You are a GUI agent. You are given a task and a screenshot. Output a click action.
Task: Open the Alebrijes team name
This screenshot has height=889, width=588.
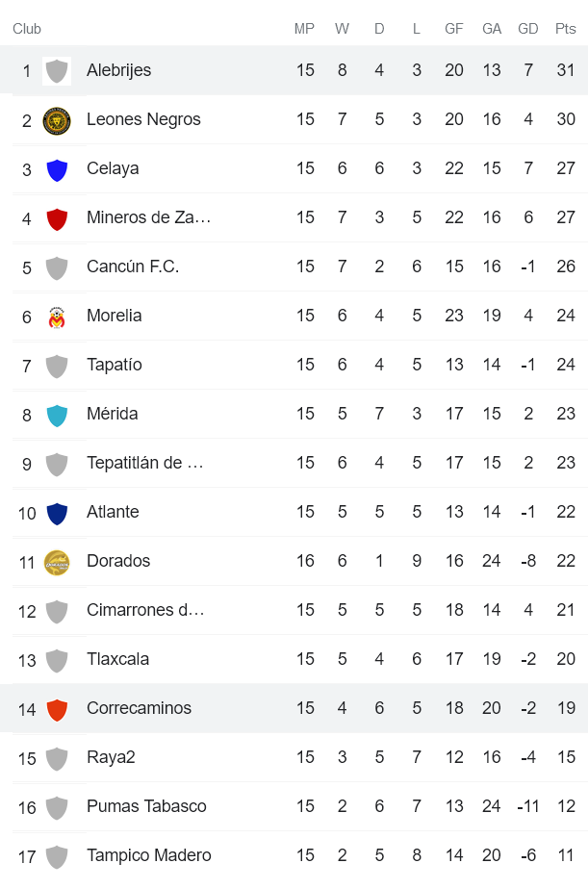[118, 70]
